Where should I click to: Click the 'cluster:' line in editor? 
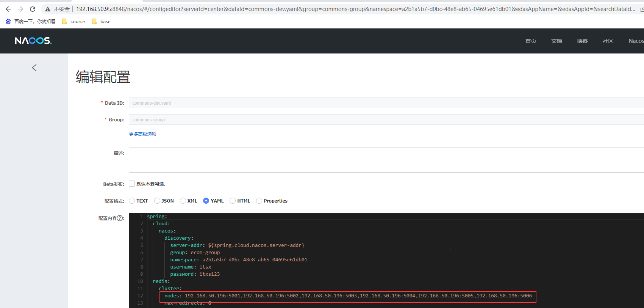(170, 289)
